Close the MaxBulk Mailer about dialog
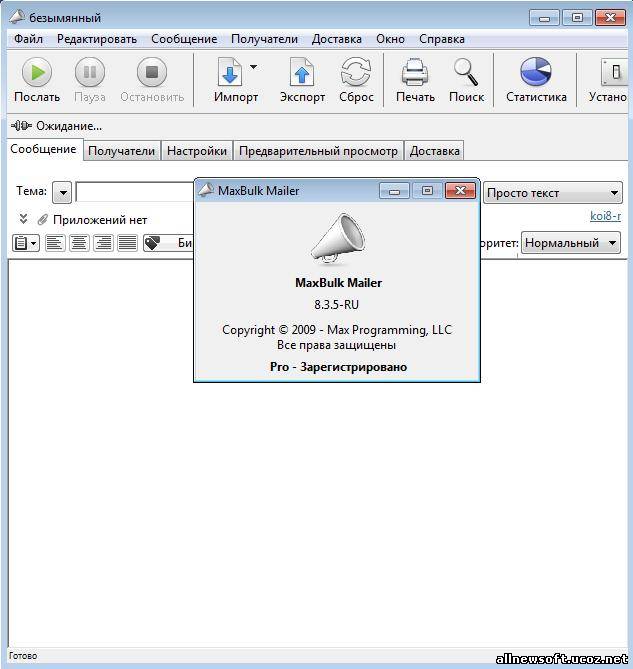Image resolution: width=633 pixels, height=669 pixels. coord(460,191)
